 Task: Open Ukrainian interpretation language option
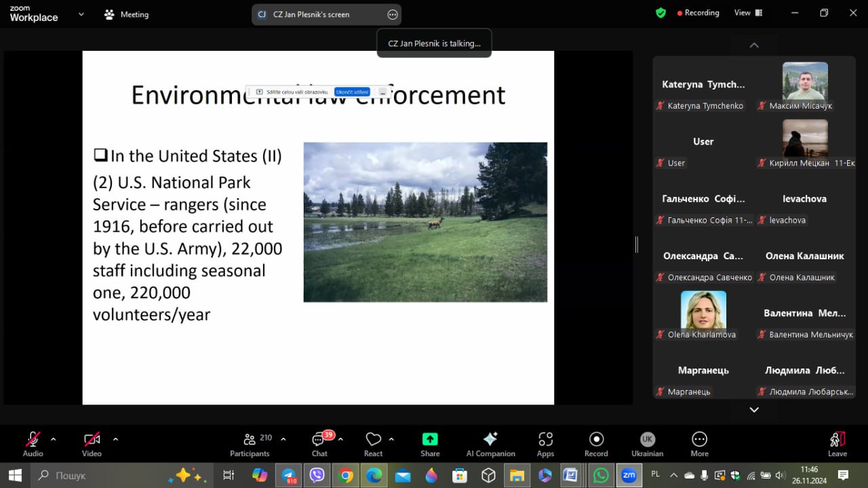(648, 444)
